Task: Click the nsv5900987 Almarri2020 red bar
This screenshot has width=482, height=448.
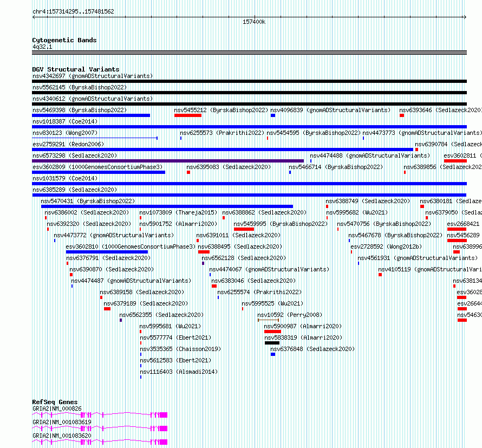Action: coord(272,332)
